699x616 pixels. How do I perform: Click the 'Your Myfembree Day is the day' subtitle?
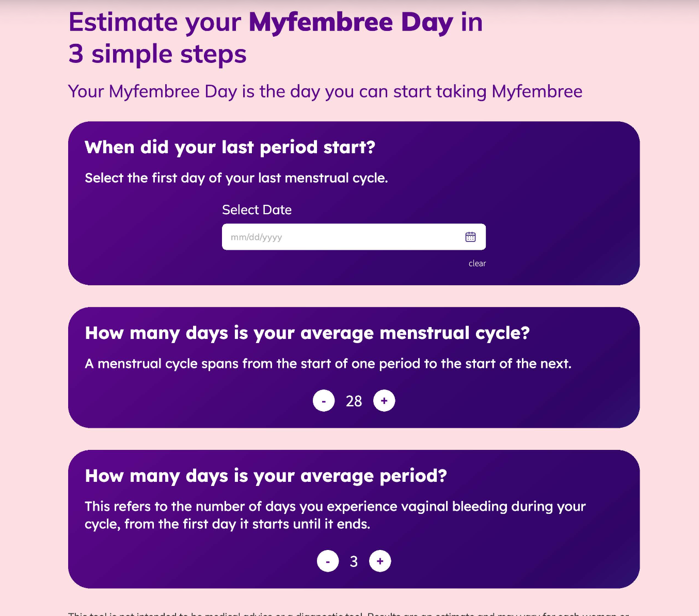point(325,92)
